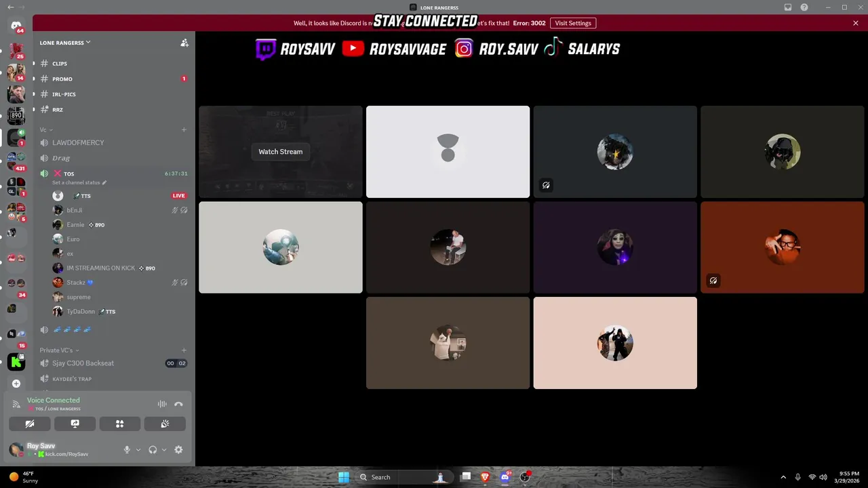Open headphone output device options arrow
Screen dimensions: 868x488
point(164,449)
